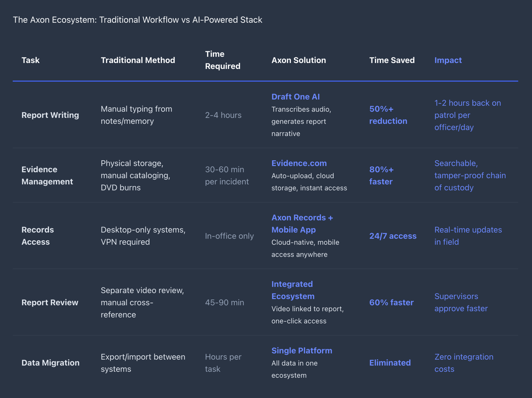Click the 50%+ reduction time saved value
532x398 pixels.
(388, 115)
